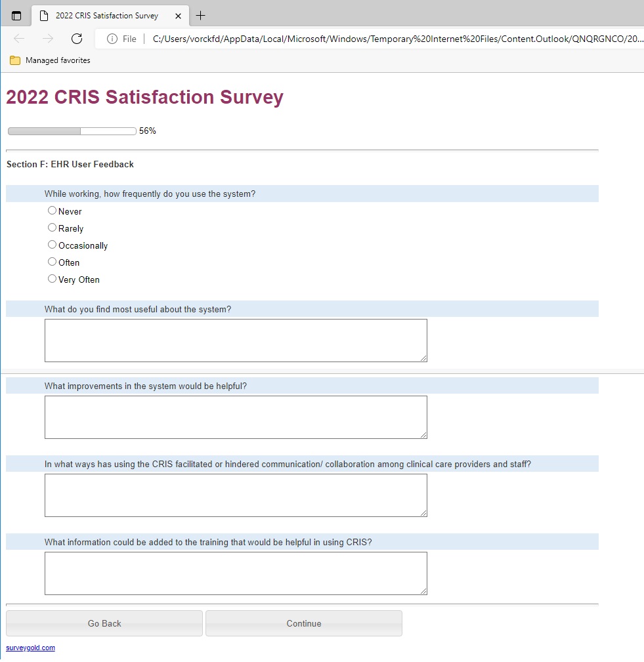Click the 56% survey progress bar
Screen dimensions: 644x662
[72, 131]
